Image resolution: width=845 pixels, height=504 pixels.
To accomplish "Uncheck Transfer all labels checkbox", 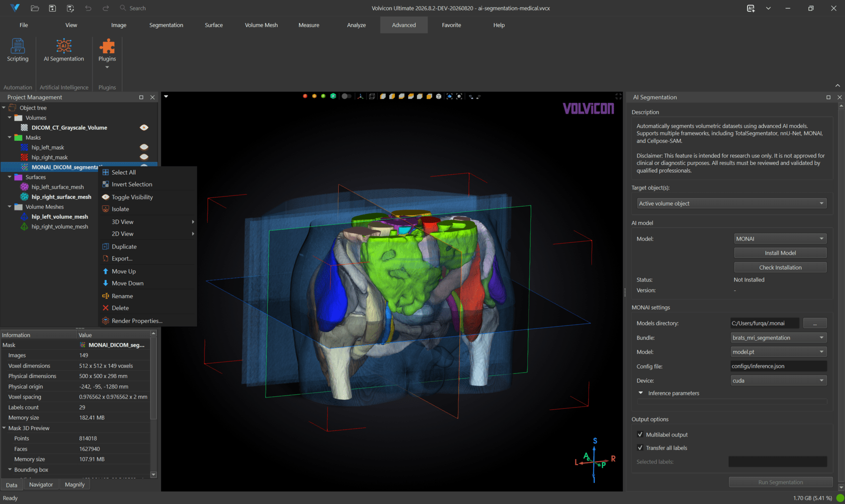I will coord(640,448).
